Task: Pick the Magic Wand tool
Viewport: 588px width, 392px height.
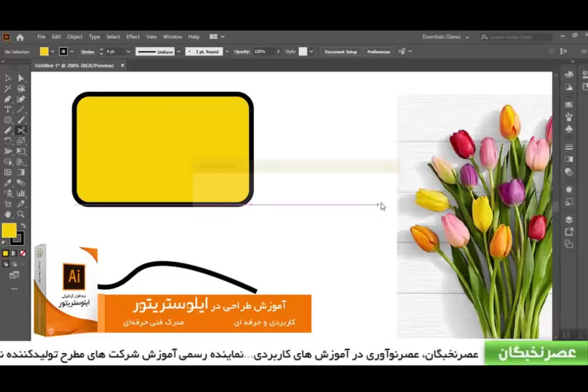Action: (8, 89)
